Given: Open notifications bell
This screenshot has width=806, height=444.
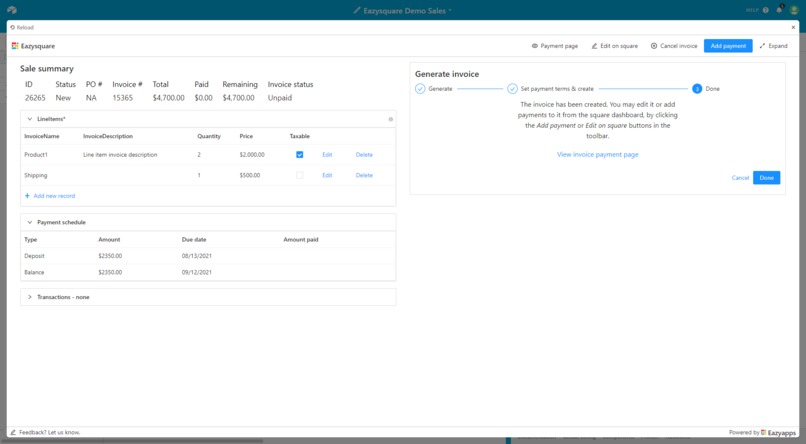Looking at the screenshot, I should click(x=780, y=10).
